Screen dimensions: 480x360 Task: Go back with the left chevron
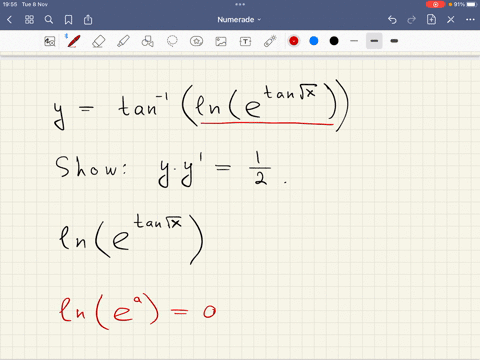(x=9, y=20)
